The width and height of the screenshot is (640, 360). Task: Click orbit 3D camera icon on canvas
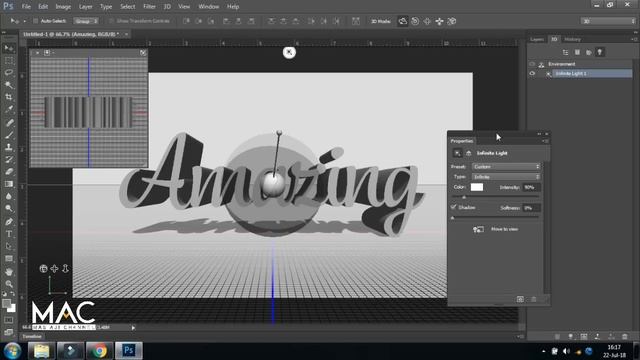point(43,269)
